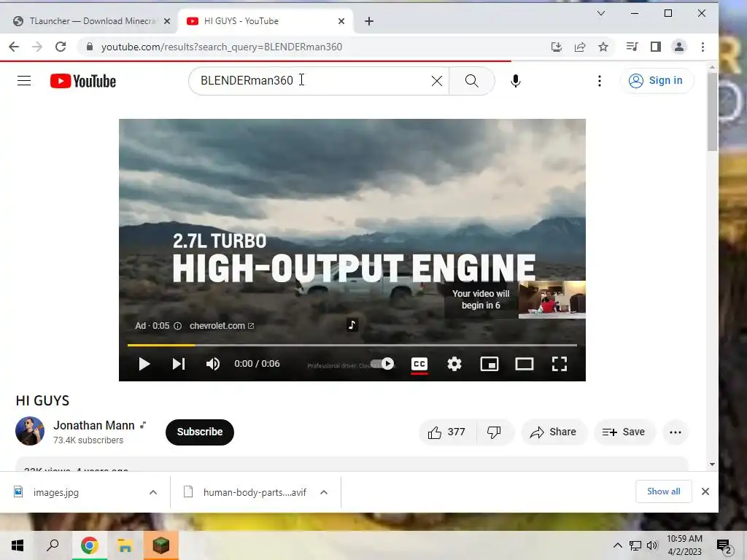Go back to the previous page
Viewport: 747px width, 560px height.
[14, 47]
